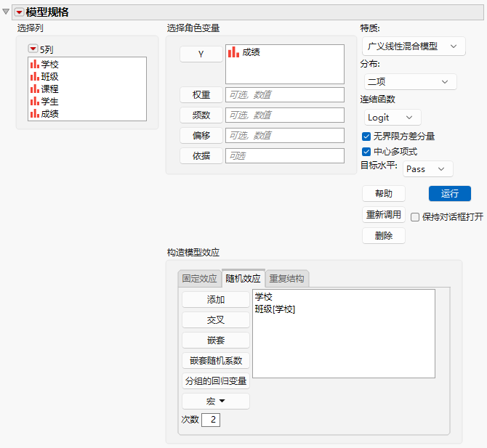487x448 pixels.
Task: Click the 嵌套随机系数 button
Action: (x=216, y=361)
